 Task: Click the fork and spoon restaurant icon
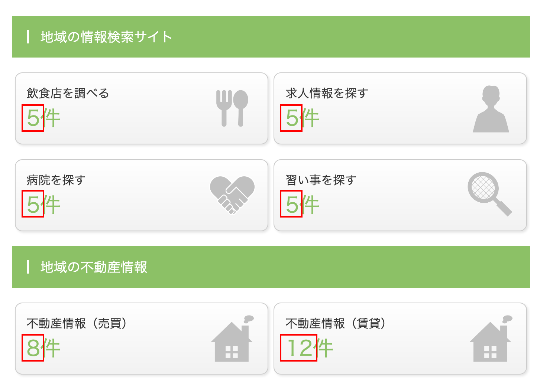(x=232, y=108)
